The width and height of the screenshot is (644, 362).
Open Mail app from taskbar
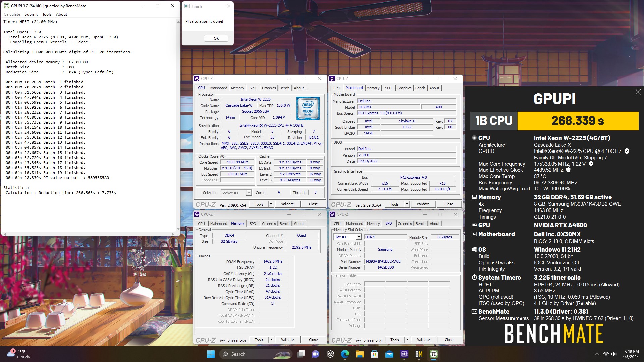pos(389,354)
